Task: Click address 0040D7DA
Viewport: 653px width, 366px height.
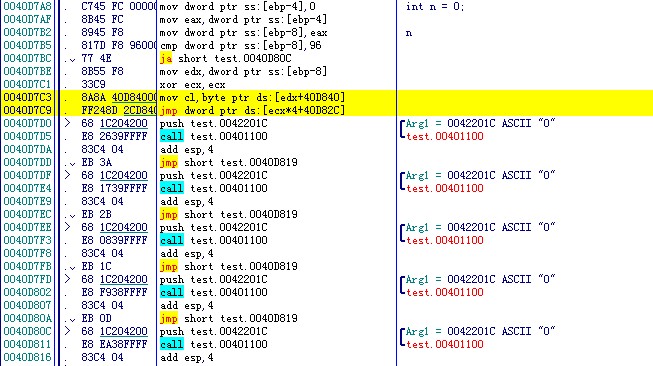Action: [x=27, y=149]
